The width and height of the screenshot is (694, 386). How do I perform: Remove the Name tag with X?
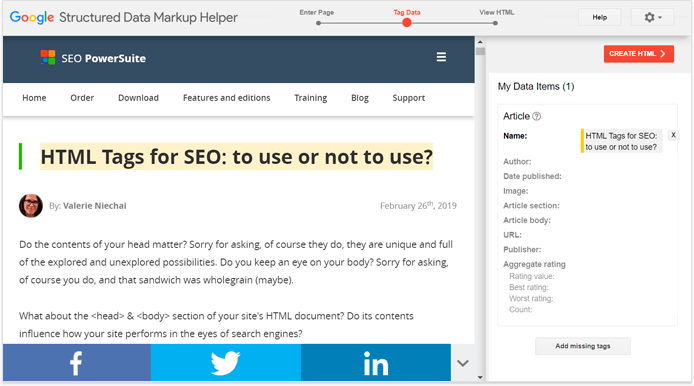click(x=673, y=135)
